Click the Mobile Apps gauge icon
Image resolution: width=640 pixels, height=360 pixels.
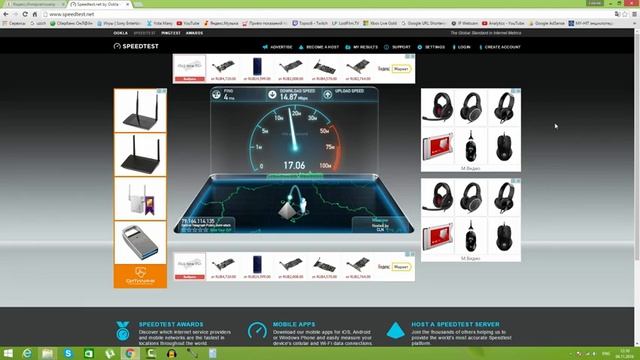click(258, 331)
